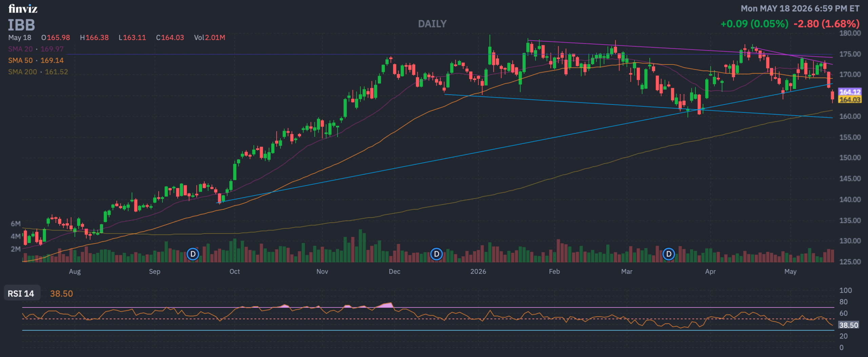Click the high price H166.38

tap(94, 38)
